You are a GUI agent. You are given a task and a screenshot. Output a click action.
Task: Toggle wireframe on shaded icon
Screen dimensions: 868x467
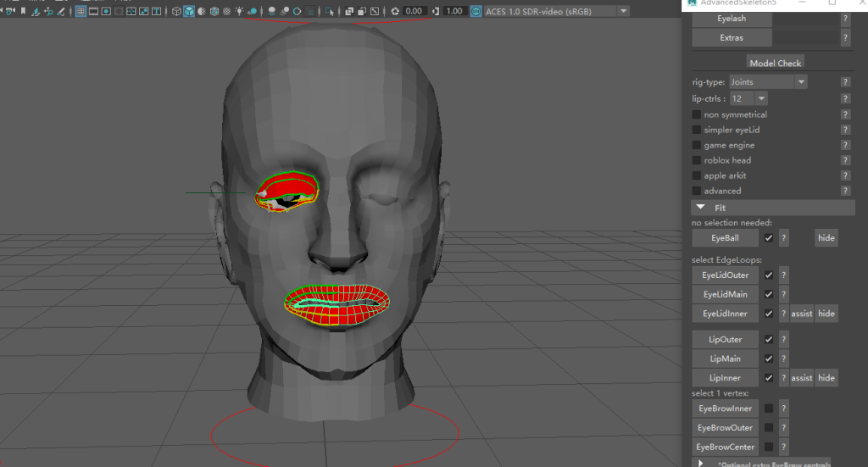coord(214,11)
